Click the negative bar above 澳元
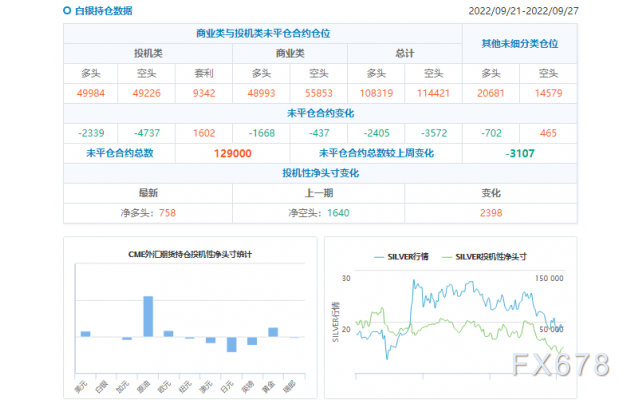The height and width of the screenshot is (400, 640). point(211,340)
